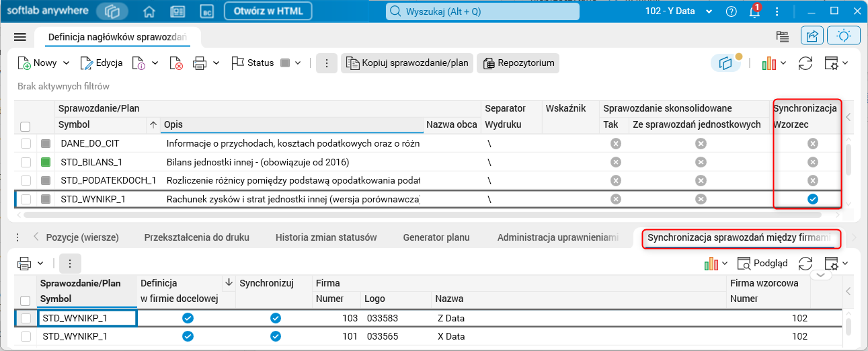This screenshot has width=868, height=351.
Task: Click the list panel icon near share
Action: [x=781, y=36]
